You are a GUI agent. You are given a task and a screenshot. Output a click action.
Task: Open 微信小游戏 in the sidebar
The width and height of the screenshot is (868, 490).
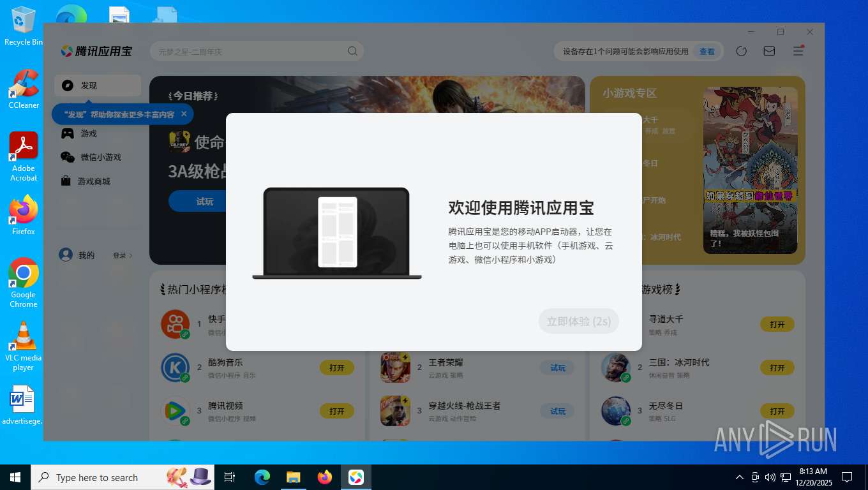(x=98, y=157)
